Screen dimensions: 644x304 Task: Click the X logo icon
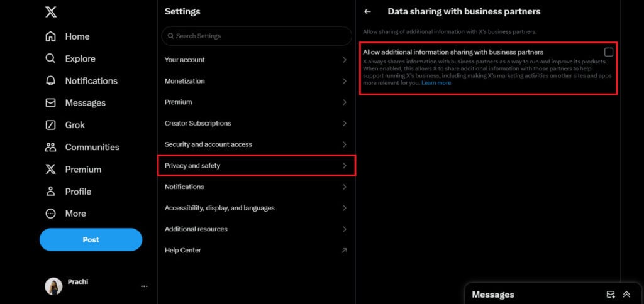(50, 12)
